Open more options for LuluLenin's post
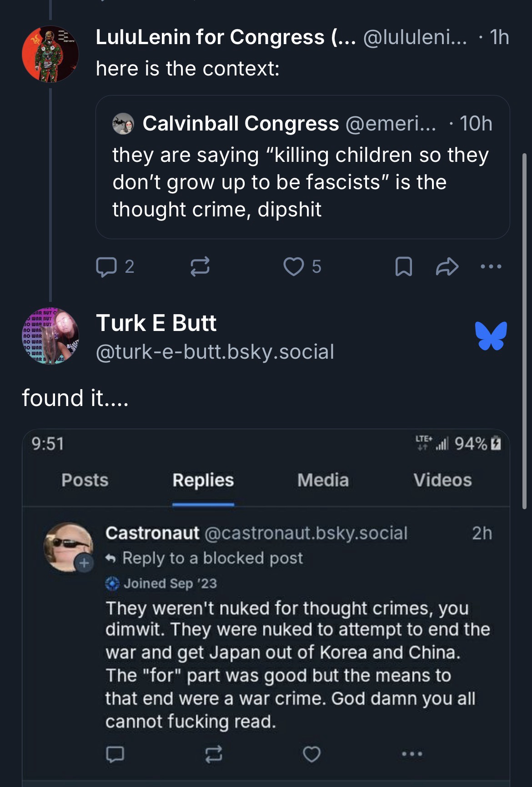The height and width of the screenshot is (787, 532). (x=491, y=267)
